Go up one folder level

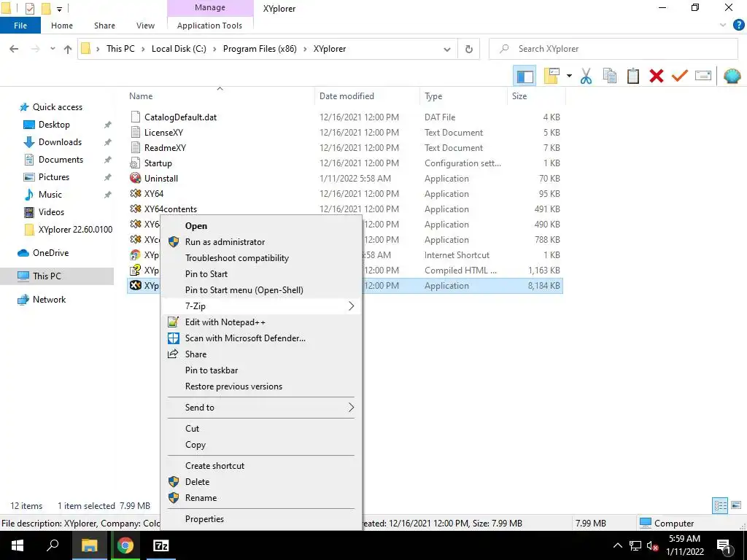68,49
